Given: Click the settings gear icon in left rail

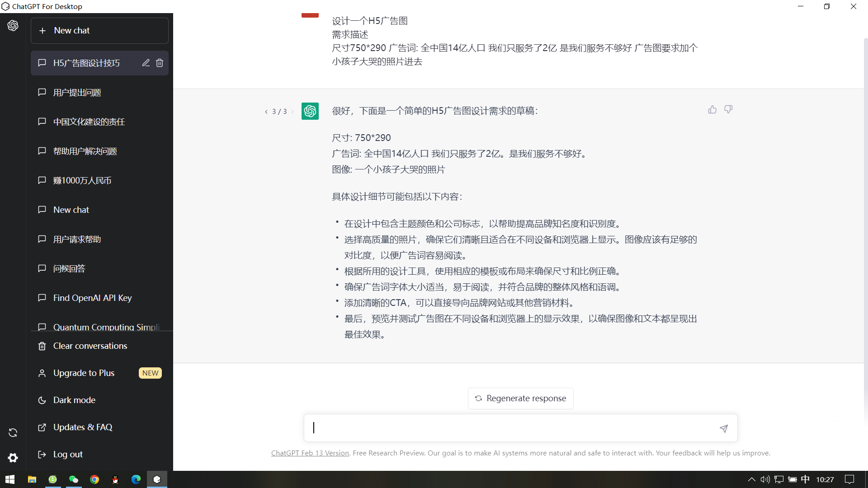Looking at the screenshot, I should 13,458.
